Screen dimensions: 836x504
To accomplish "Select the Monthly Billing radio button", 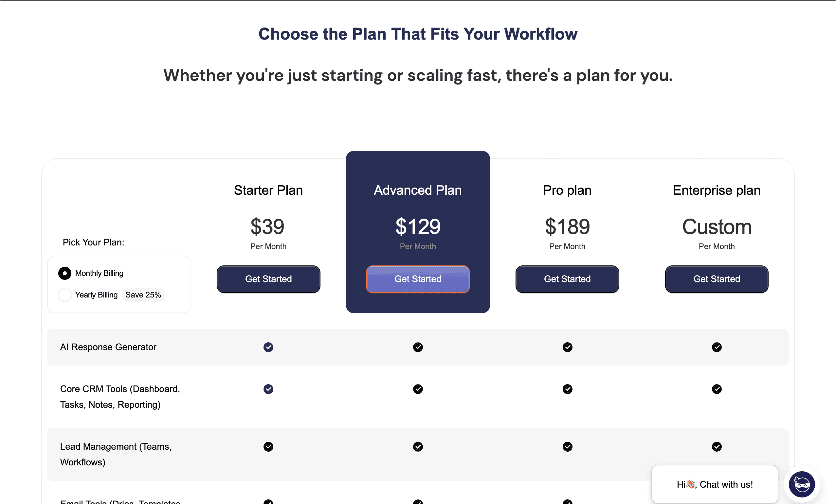I will (x=64, y=273).
